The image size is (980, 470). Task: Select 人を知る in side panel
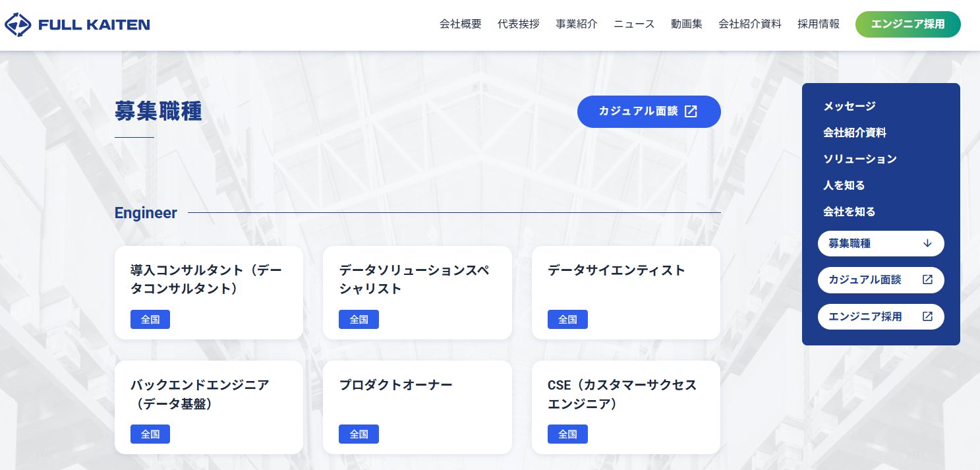coord(844,185)
